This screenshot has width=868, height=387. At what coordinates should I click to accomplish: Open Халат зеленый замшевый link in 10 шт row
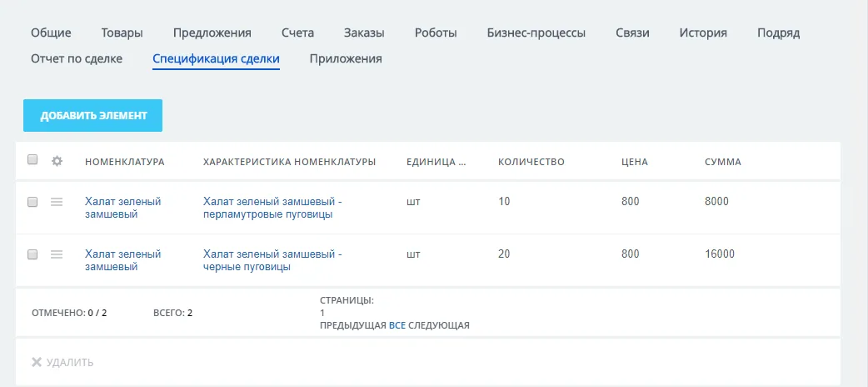point(123,208)
